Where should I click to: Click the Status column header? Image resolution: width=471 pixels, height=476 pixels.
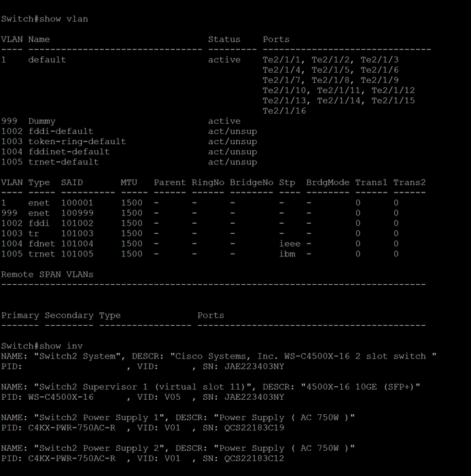[224, 39]
